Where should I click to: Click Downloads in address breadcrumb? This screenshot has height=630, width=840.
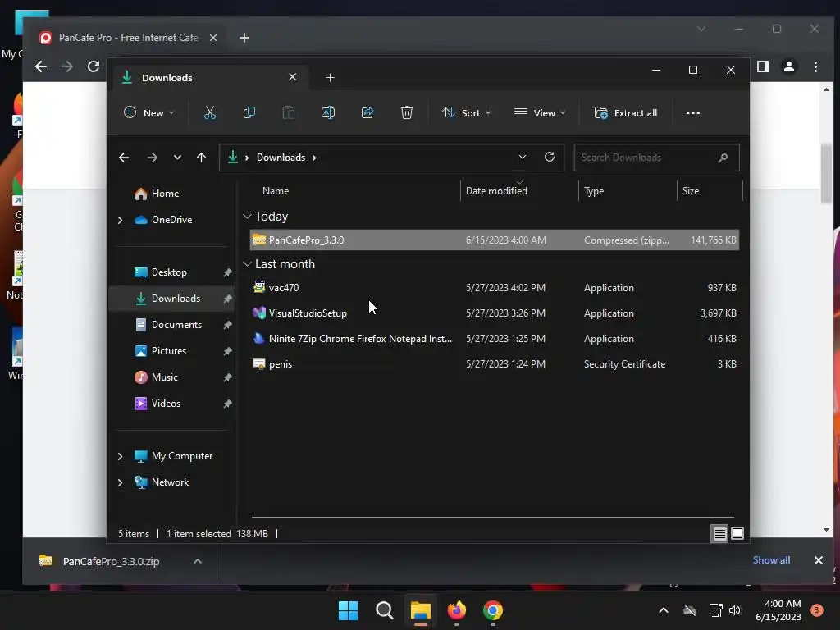pos(281,157)
